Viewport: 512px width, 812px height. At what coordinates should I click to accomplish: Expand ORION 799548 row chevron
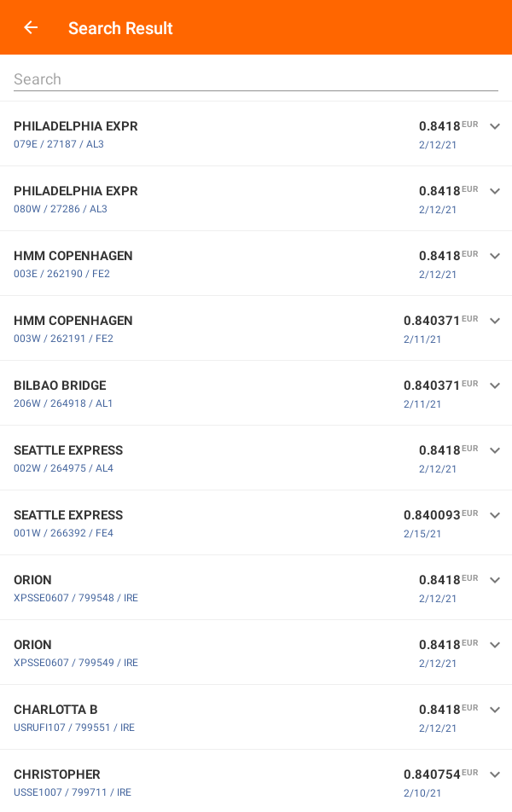(x=494, y=580)
